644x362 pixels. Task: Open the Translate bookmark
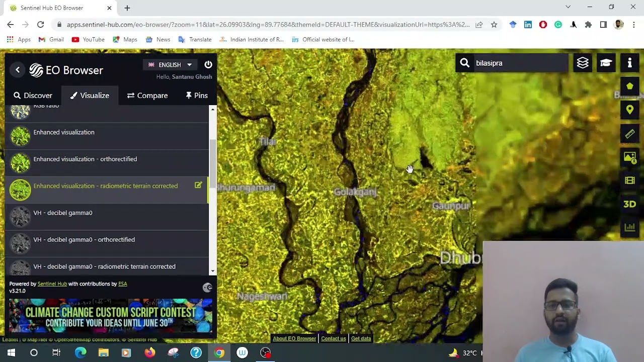point(195,39)
